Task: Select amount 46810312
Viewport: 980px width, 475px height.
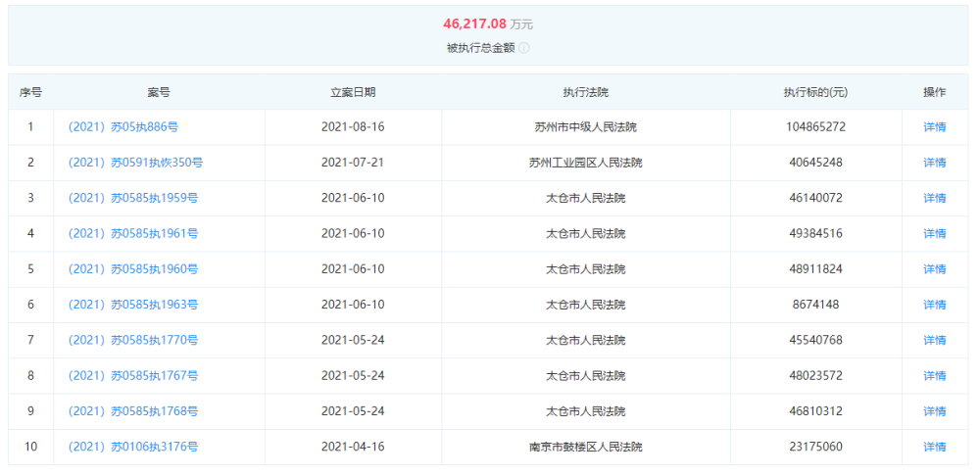Action: click(x=815, y=412)
